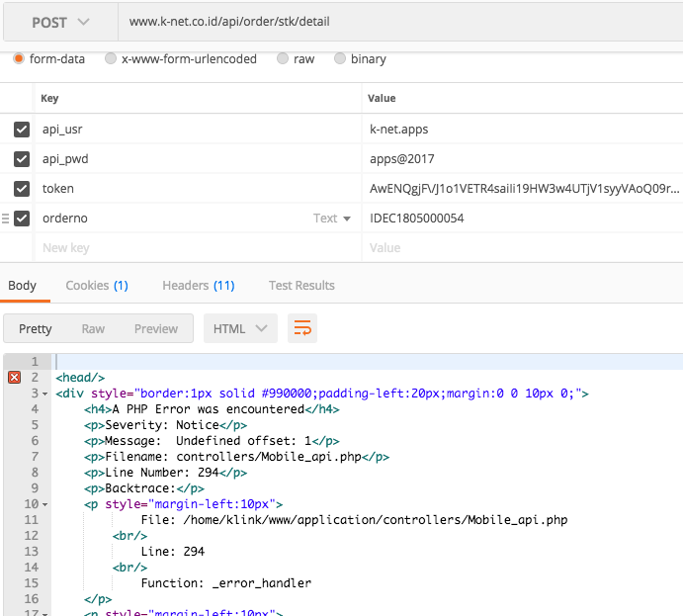Switch to the Cookies response tab
Viewport: 683px width, 616px height.
[x=96, y=286]
